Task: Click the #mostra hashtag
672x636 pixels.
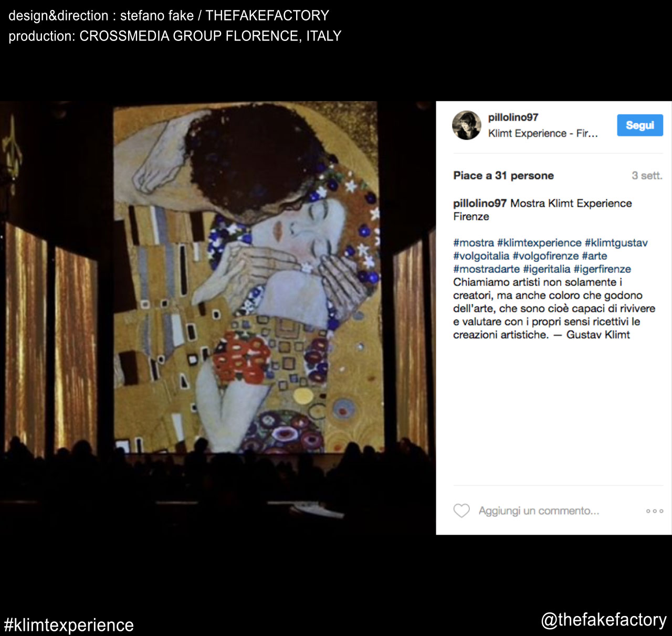Action: pyautogui.click(x=474, y=243)
